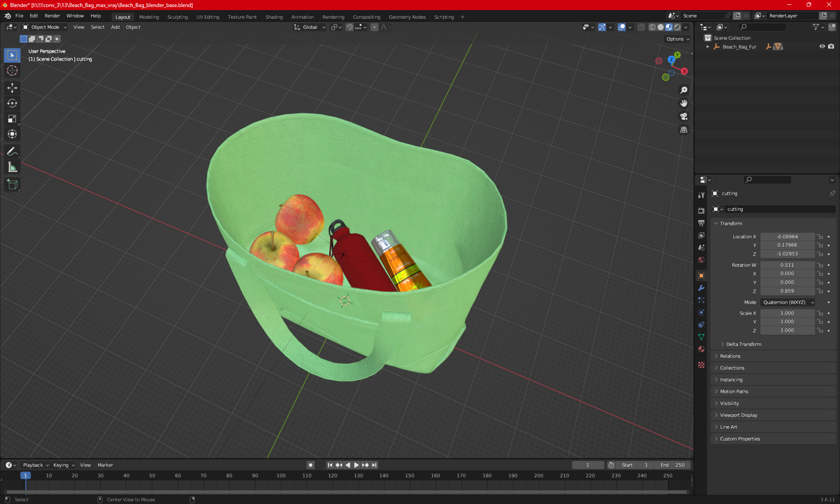Open the Material properties tab
Screen dimensions: 840x504
[701, 349]
